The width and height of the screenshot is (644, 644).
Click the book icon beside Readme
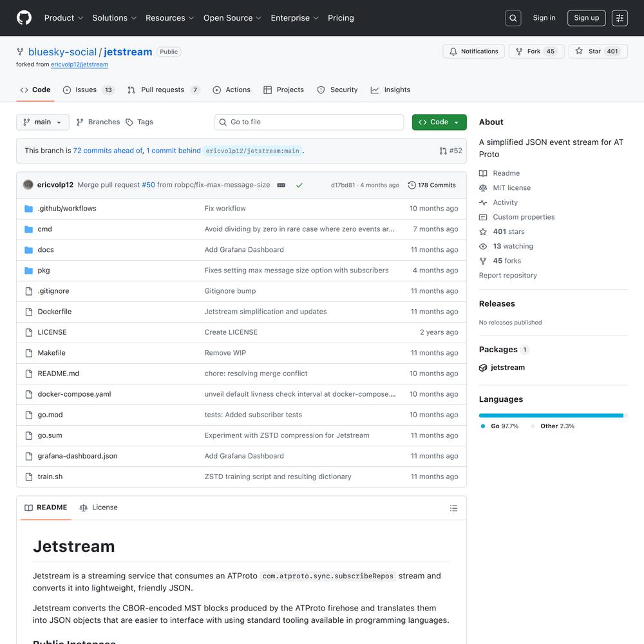click(483, 173)
